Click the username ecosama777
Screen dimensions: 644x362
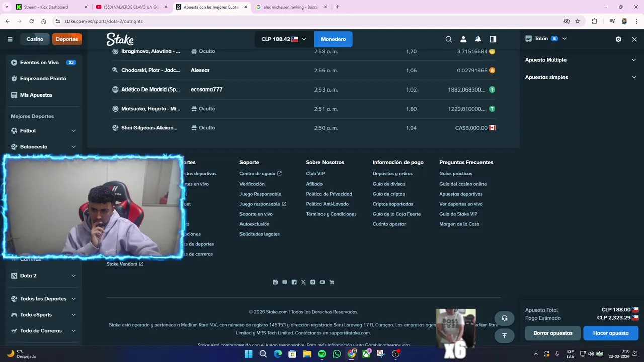207,89
